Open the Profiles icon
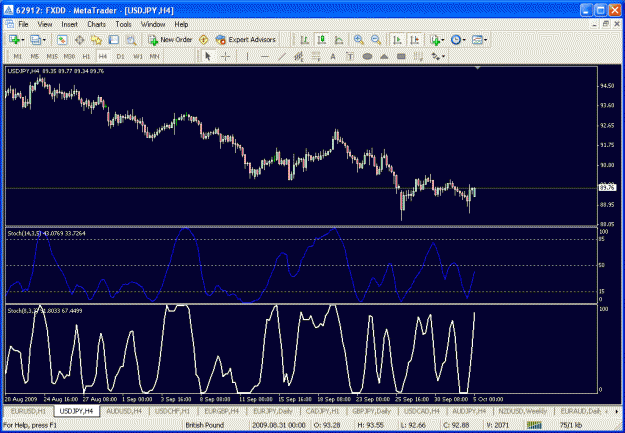This screenshot has height=433, width=625. (x=35, y=40)
